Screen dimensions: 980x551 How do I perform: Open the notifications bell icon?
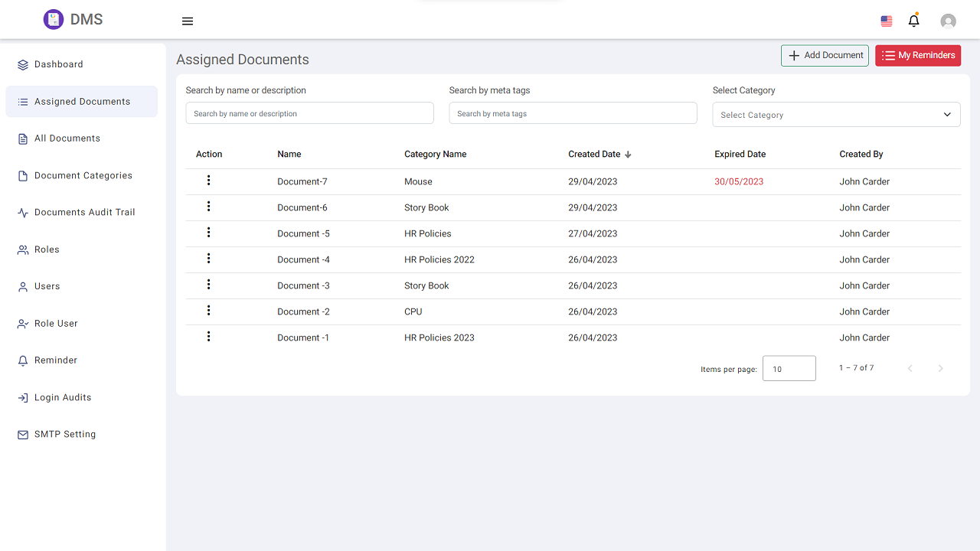[x=913, y=21]
